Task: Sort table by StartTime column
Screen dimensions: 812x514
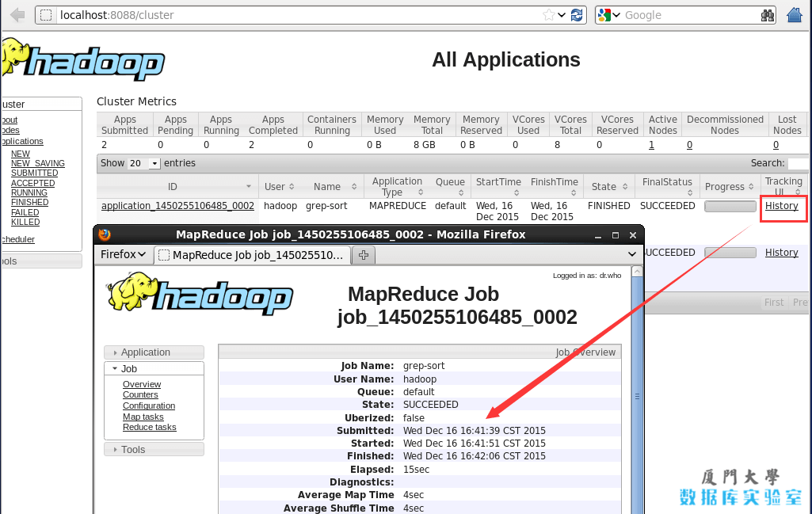Action: point(499,186)
